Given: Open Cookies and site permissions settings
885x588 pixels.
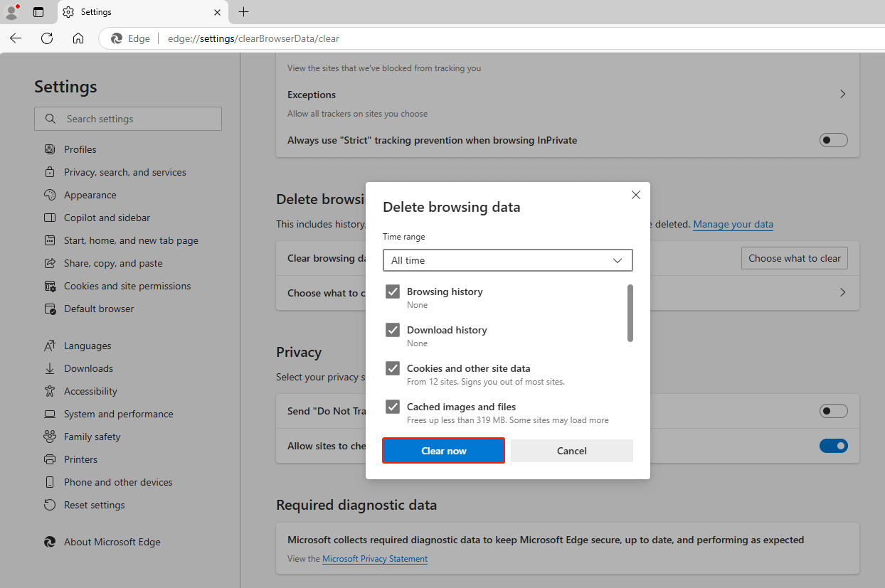Looking at the screenshot, I should [127, 286].
